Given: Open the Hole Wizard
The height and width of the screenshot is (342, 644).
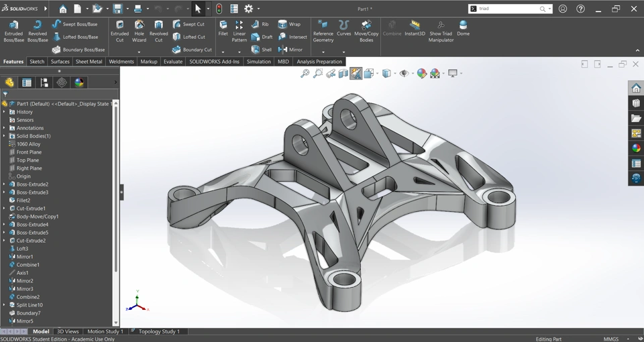Looking at the screenshot, I should click(x=140, y=32).
